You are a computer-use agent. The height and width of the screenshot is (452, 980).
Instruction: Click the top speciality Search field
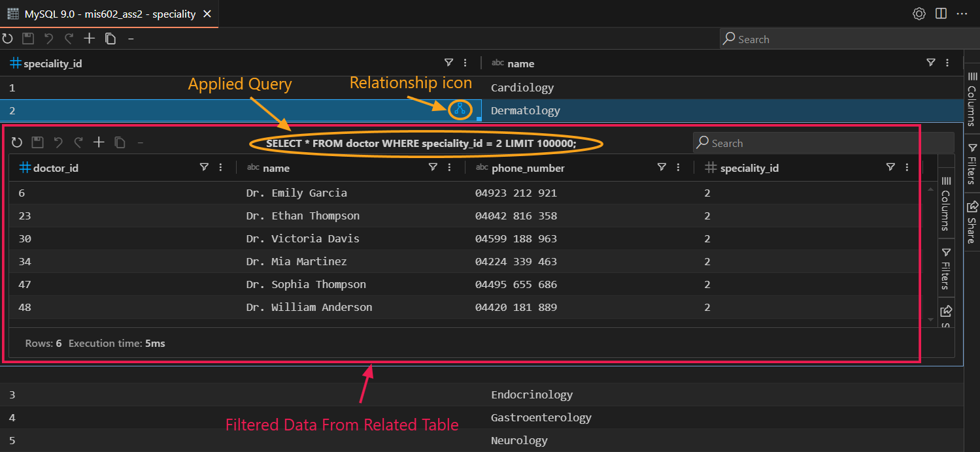pyautogui.click(x=849, y=39)
